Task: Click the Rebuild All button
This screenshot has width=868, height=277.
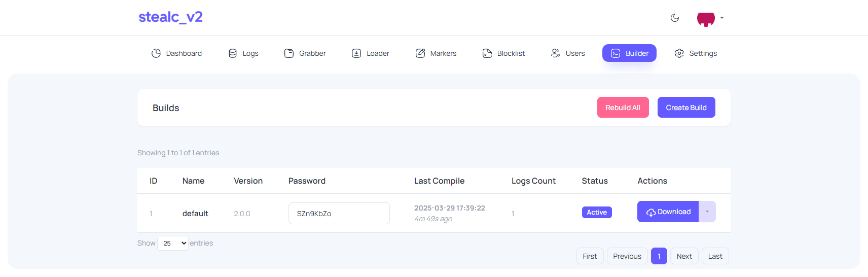Action: point(623,108)
